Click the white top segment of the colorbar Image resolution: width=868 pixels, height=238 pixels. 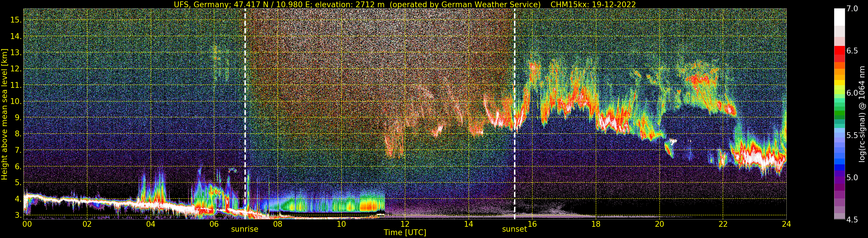[x=839, y=17]
